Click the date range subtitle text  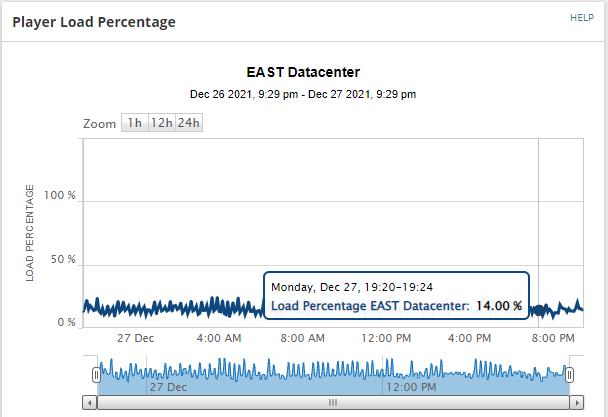tap(303, 94)
